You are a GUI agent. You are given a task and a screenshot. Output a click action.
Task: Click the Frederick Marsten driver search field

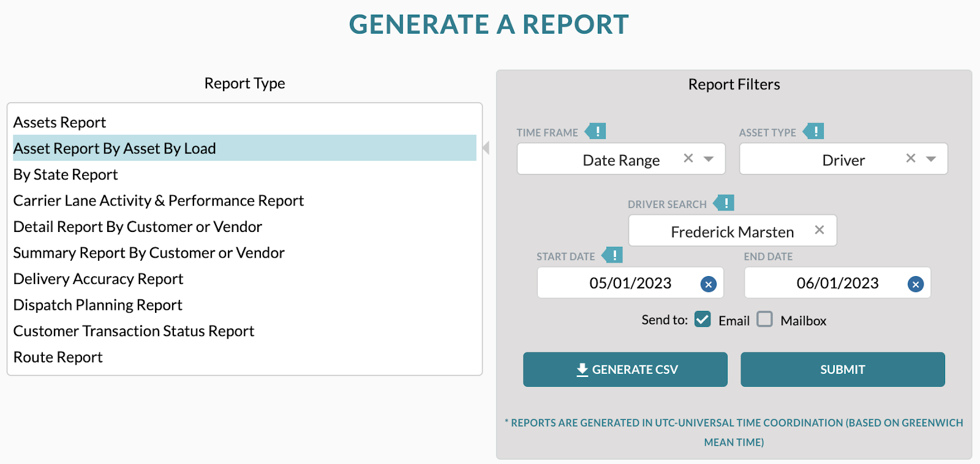pos(733,231)
